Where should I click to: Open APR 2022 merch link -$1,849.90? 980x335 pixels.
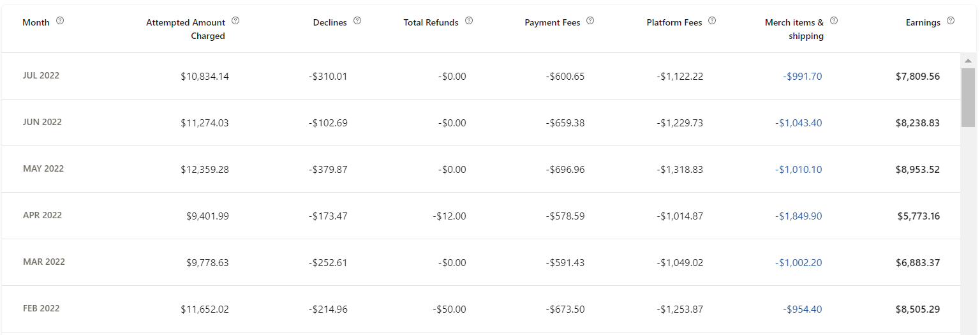pyautogui.click(x=799, y=216)
